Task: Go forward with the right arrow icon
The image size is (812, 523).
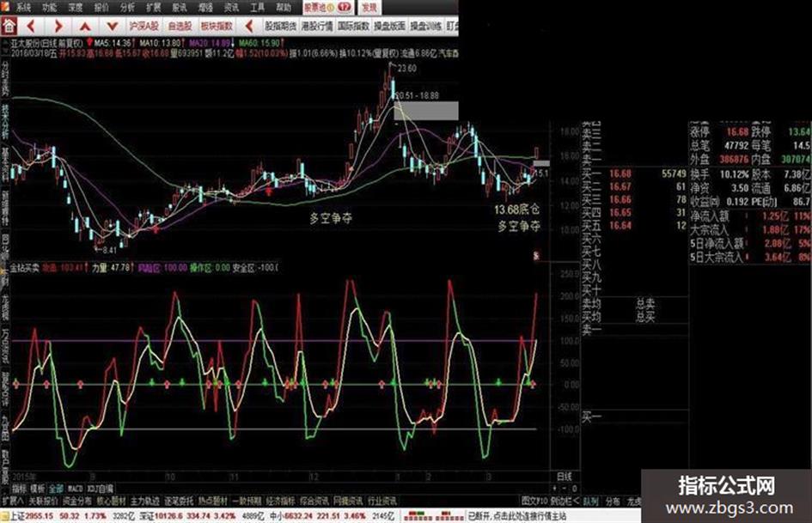Action: 58,26
